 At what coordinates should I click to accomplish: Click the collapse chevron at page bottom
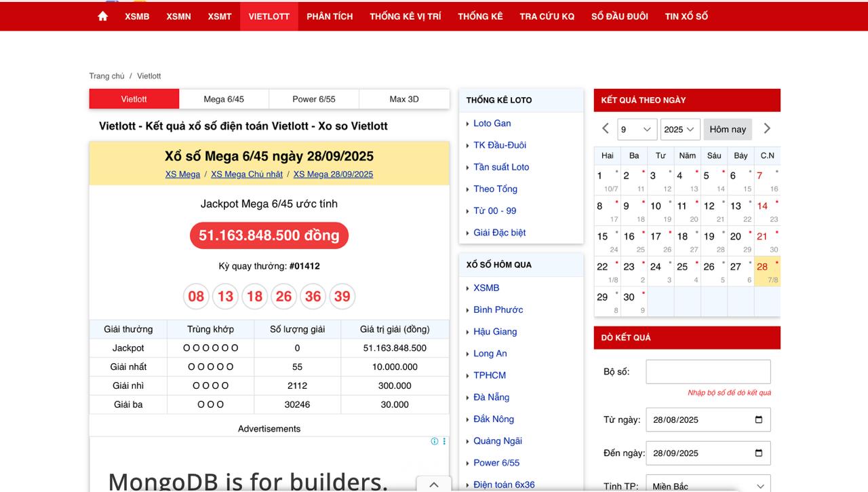point(434,485)
